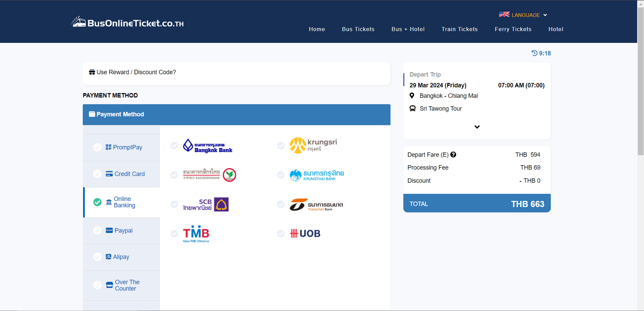The width and height of the screenshot is (644, 311).
Task: Click the Paypal card icon
Action: (109, 230)
